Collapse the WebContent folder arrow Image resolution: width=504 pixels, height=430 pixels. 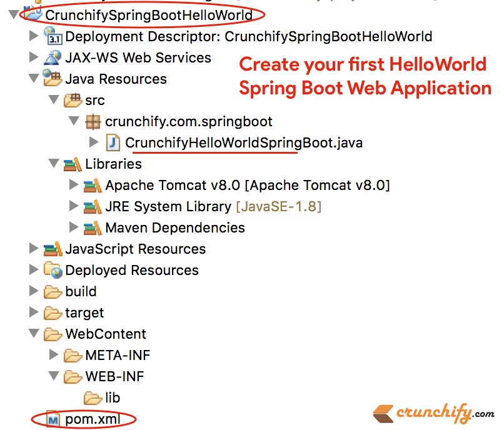(x=33, y=334)
